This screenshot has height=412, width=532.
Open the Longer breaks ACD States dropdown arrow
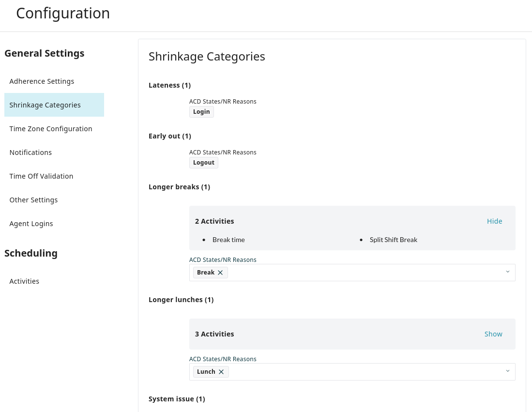(507, 272)
